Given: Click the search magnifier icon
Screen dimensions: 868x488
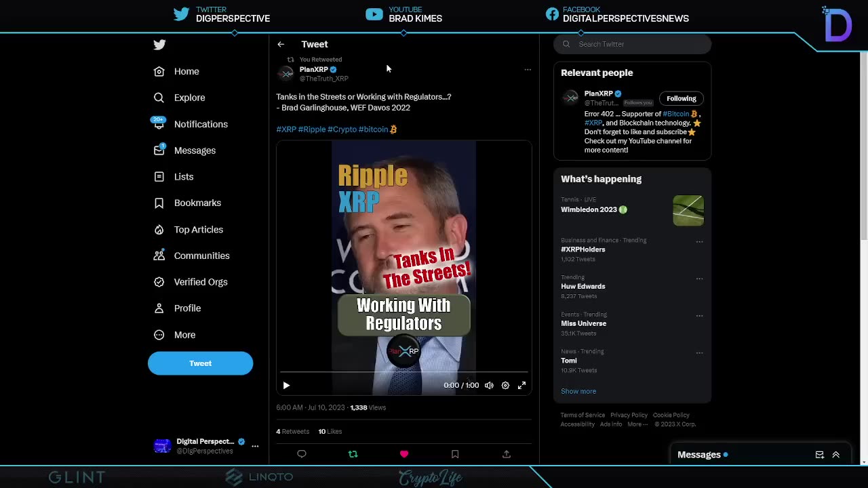Looking at the screenshot, I should [566, 44].
